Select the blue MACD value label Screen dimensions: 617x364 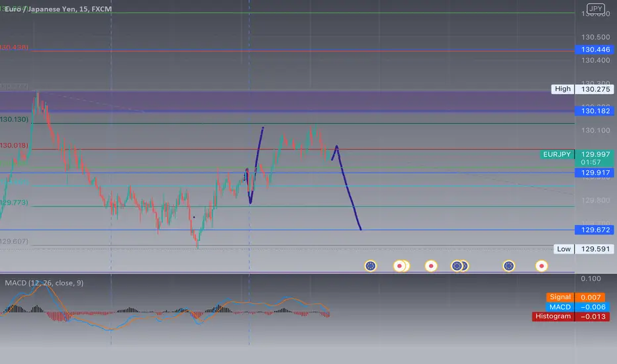coord(577,307)
